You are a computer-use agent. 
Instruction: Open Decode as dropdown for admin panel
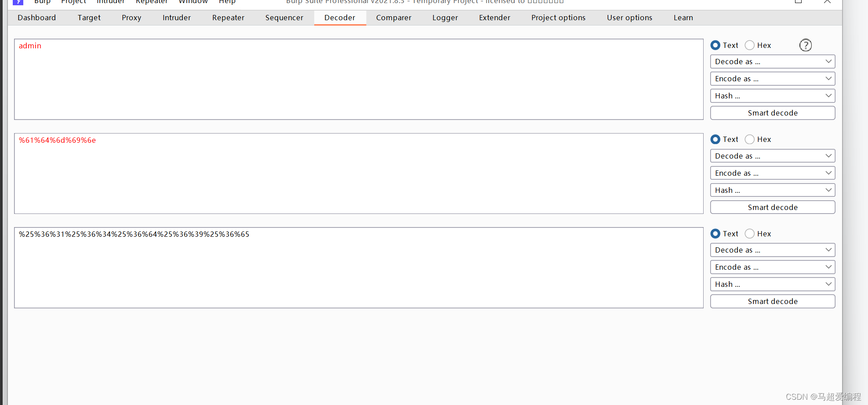coord(773,61)
